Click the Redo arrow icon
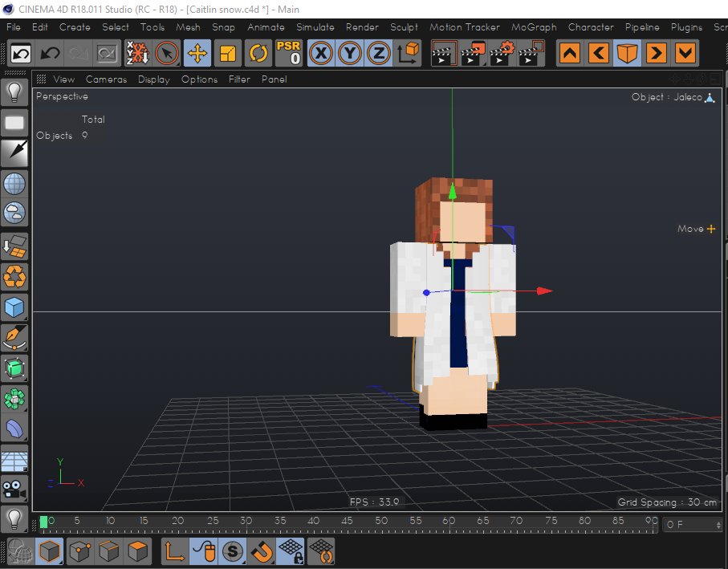728x569 pixels. tap(79, 54)
